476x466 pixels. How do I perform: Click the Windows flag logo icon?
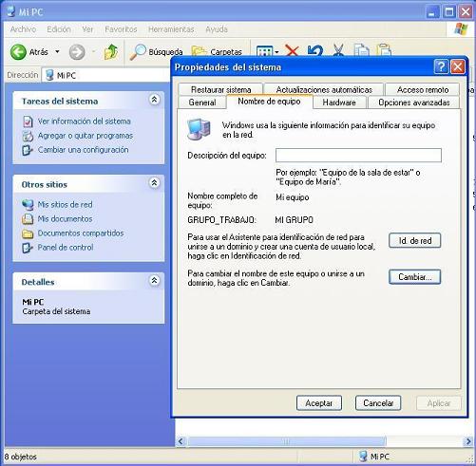pos(461,29)
